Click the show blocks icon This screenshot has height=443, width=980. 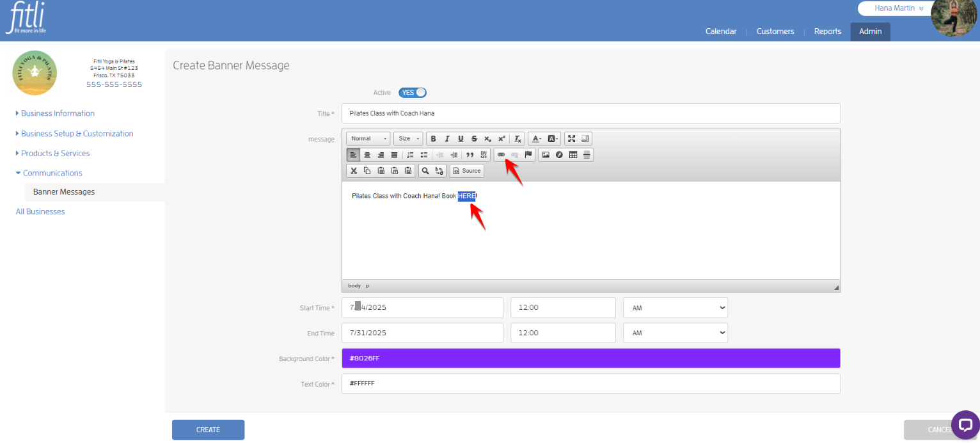(585, 138)
